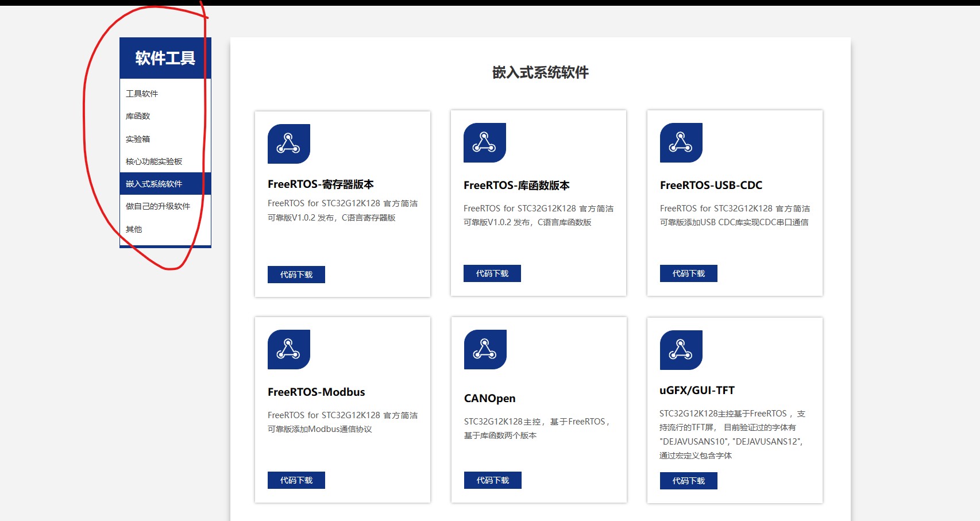Download code for FreeRTOS-寄存器版本
Viewport: 980px width, 521px height.
pyautogui.click(x=296, y=275)
